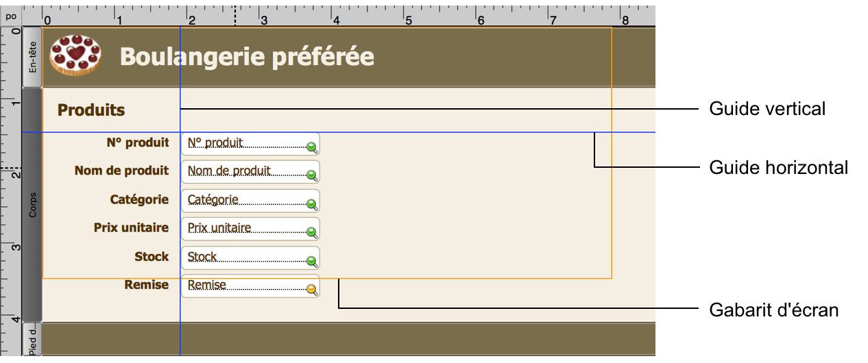Select the Corps part label

pyautogui.click(x=32, y=205)
